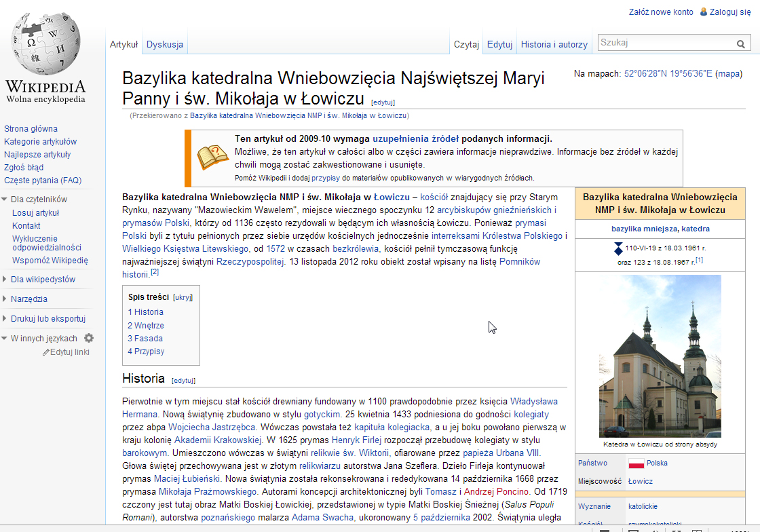Screen dimensions: 760x532
Task: Open the coordinates 52°06′28″N link
Action: pos(668,74)
